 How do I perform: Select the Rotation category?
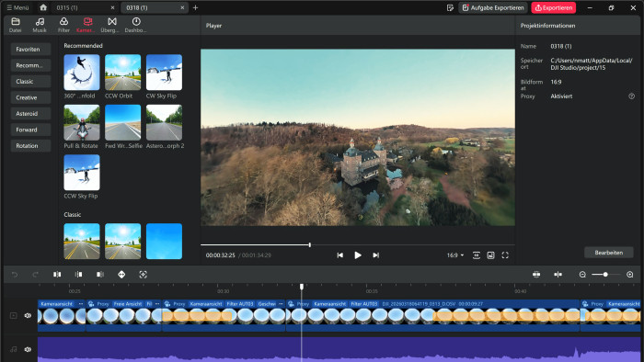point(30,145)
